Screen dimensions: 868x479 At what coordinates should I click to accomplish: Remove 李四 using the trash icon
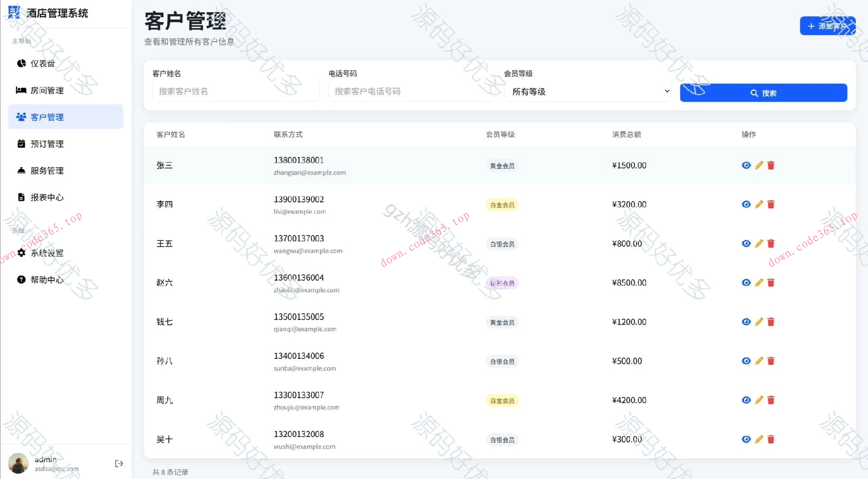771,204
